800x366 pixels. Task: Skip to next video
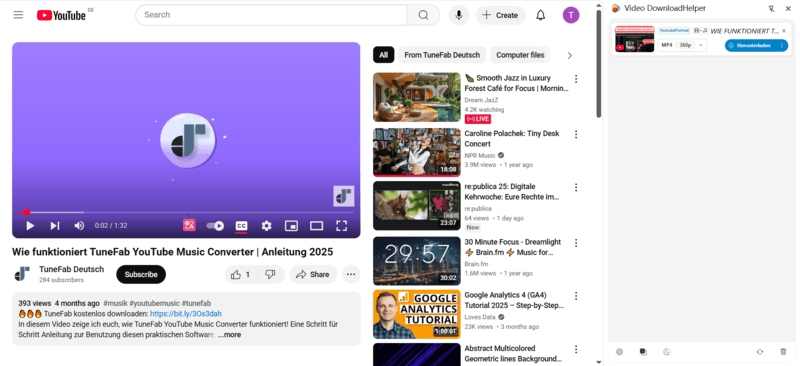(x=55, y=226)
